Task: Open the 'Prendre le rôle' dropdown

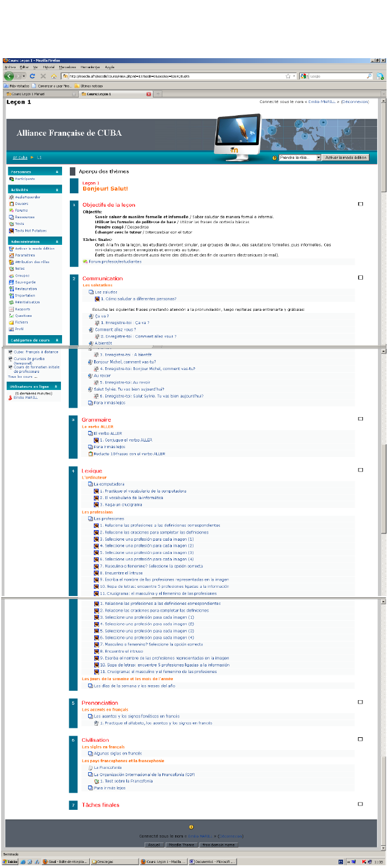Action: coord(300,158)
